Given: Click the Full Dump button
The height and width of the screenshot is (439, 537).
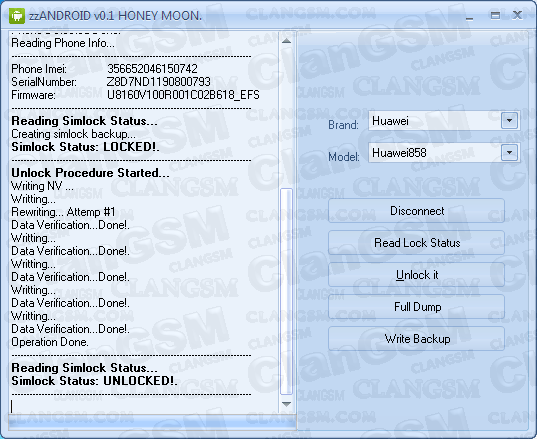Looking at the screenshot, I should [x=416, y=306].
